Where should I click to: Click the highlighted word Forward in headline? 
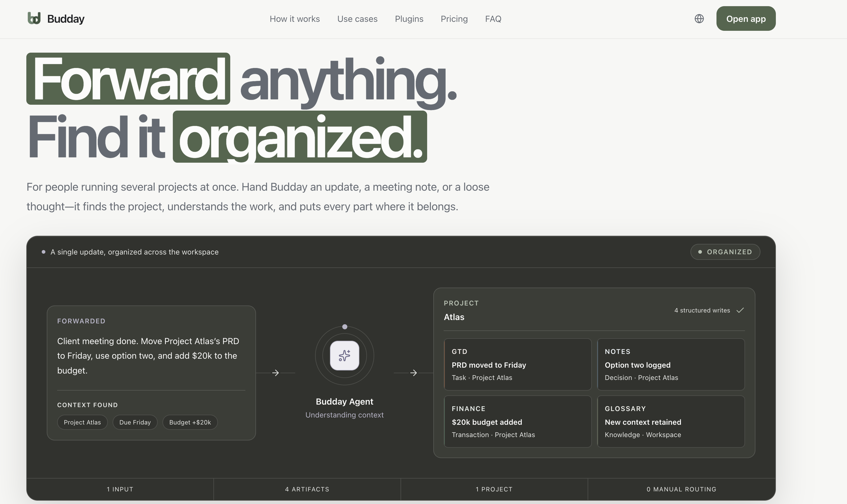(x=128, y=78)
